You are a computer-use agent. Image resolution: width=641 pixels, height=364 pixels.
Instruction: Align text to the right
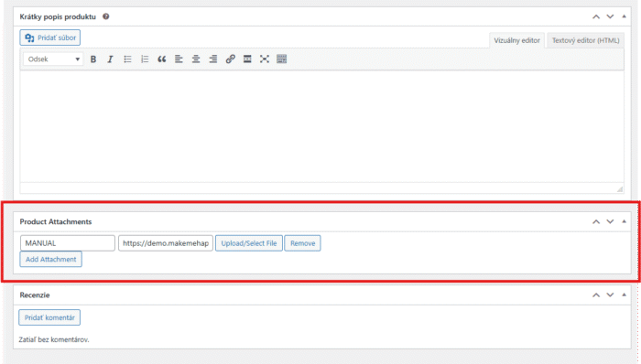coord(213,59)
